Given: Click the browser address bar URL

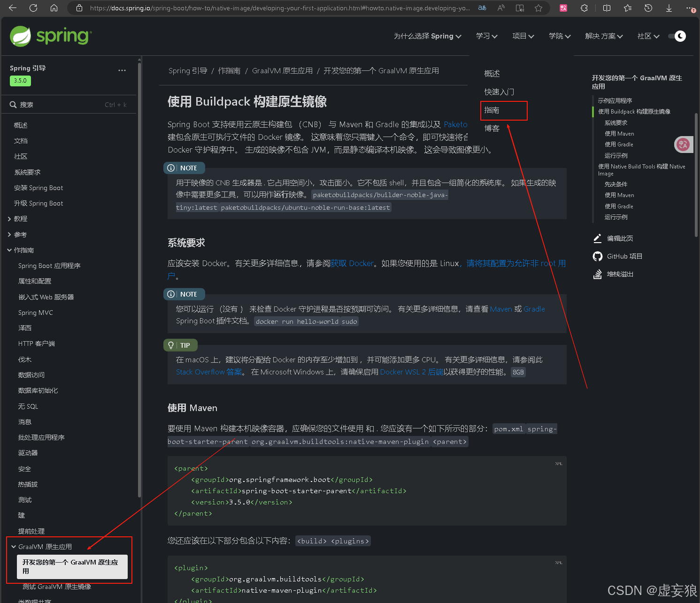Looking at the screenshot, I should 279,8.
